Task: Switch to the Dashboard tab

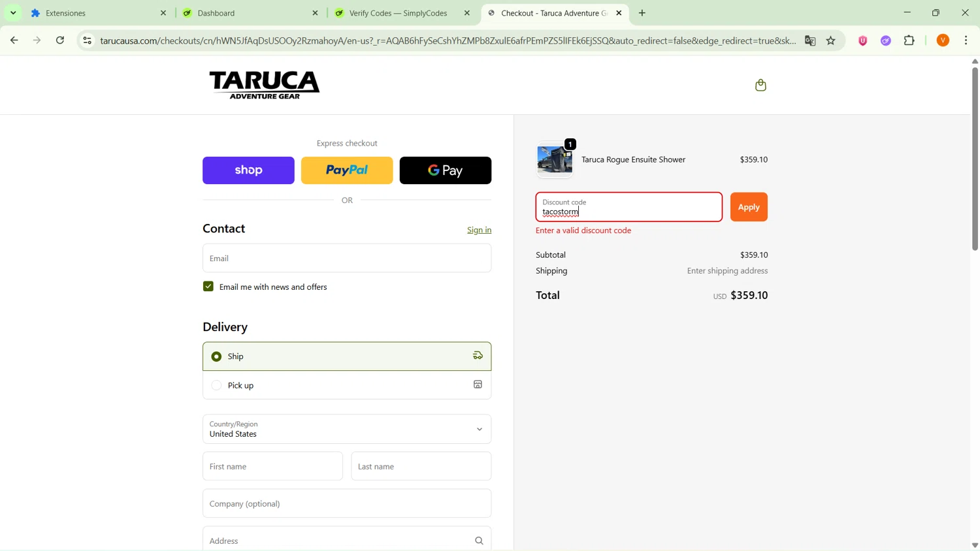Action: coord(252,13)
